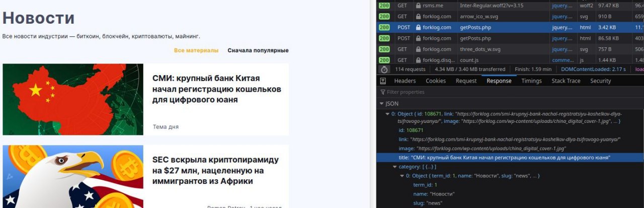
Task: Select the Inter-Regular.woff2 request file name
Action: point(491,6)
